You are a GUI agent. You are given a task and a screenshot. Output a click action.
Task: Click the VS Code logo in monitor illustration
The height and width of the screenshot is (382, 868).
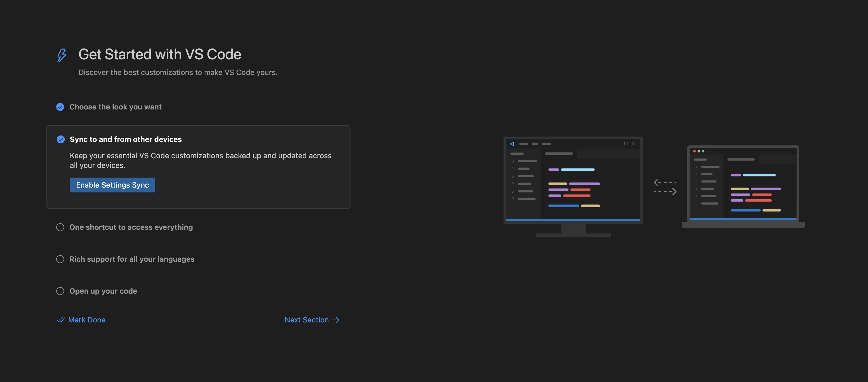pyautogui.click(x=512, y=144)
